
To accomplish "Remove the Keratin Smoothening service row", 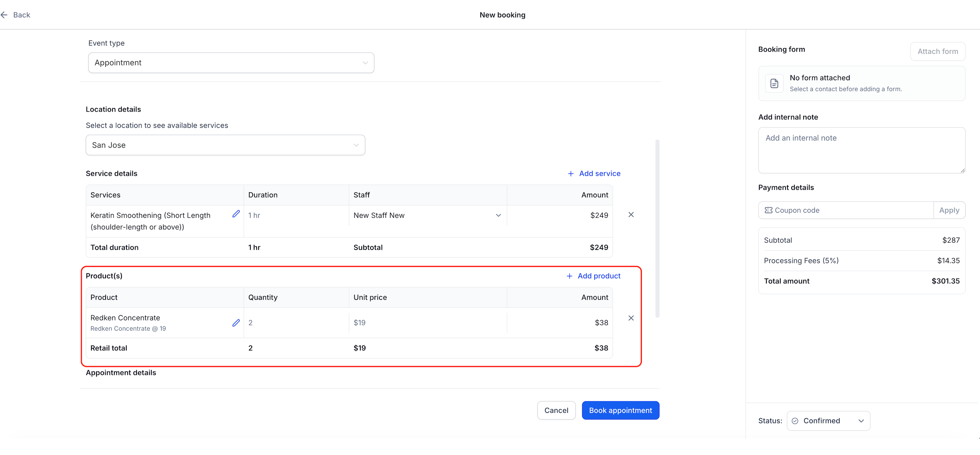I will (631, 215).
